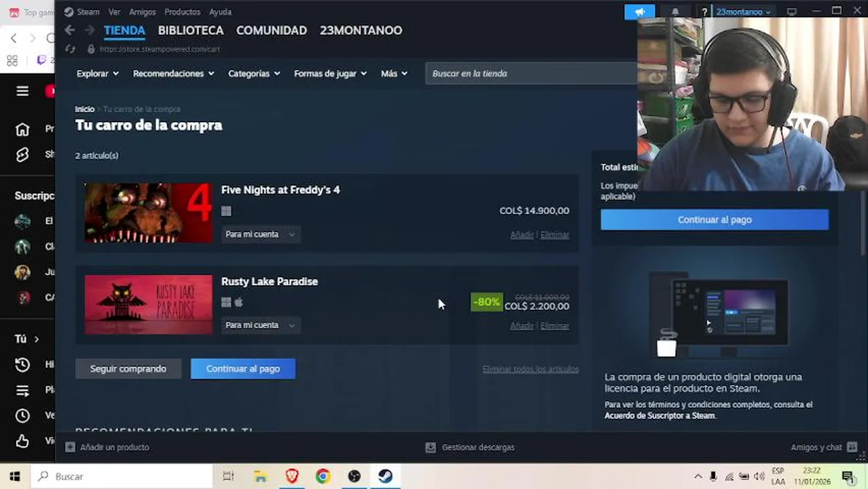Open the Productos menu
The height and width of the screenshot is (489, 868).
coord(182,12)
